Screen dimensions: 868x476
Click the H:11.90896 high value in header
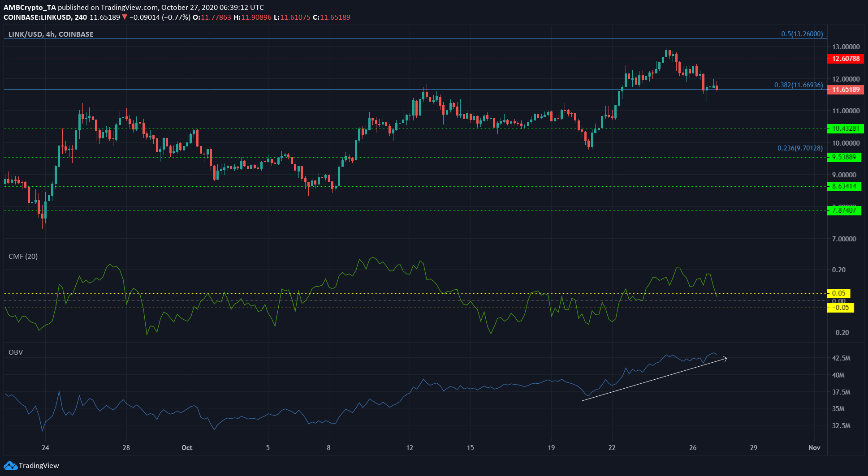[252, 17]
